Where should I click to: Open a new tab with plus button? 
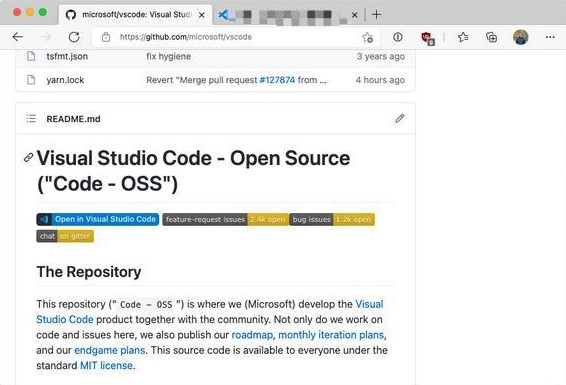coord(376,14)
